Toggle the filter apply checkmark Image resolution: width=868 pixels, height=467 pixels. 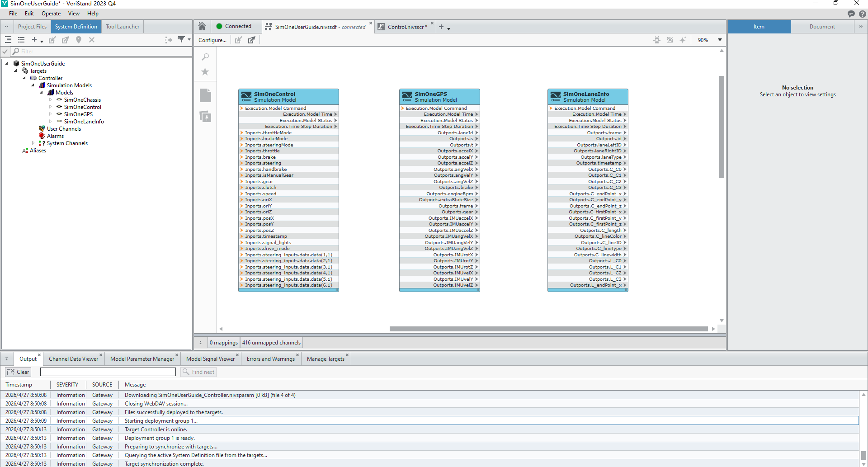5,51
